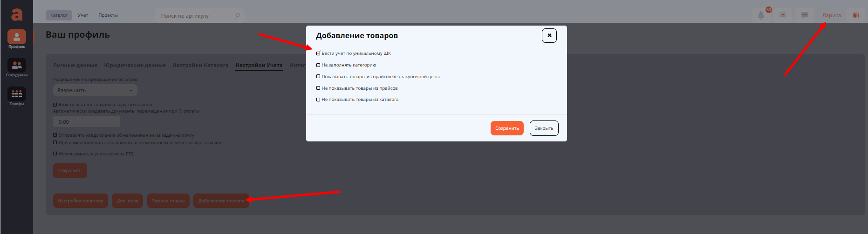Image resolution: width=868 pixels, height=234 pixels.
Task: Tick Не показывать товары из каталога
Action: tap(318, 100)
